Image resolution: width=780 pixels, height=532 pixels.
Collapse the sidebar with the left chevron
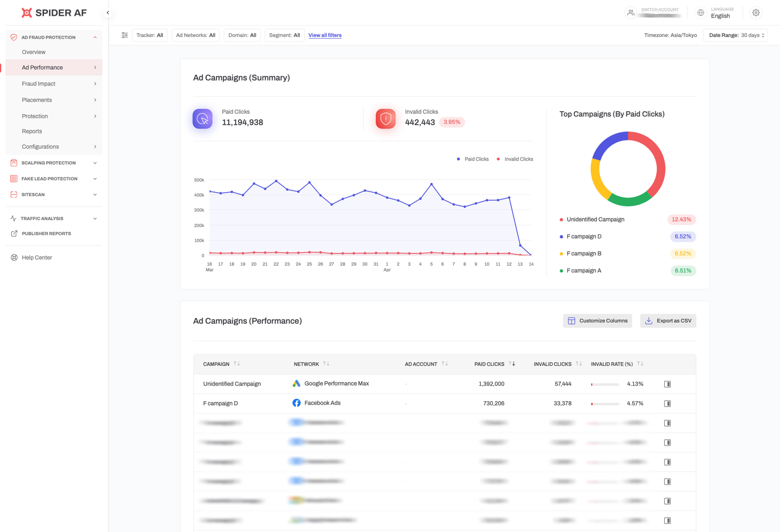[x=108, y=12]
